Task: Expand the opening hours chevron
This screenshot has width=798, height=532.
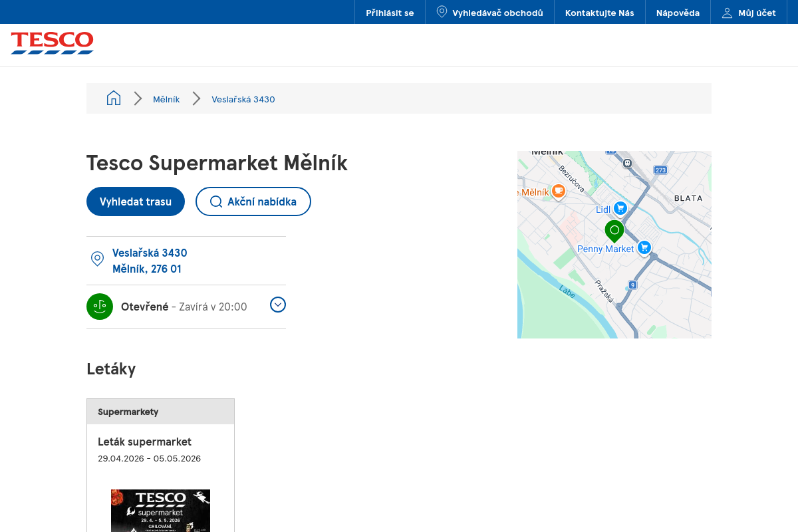Action: tap(278, 305)
